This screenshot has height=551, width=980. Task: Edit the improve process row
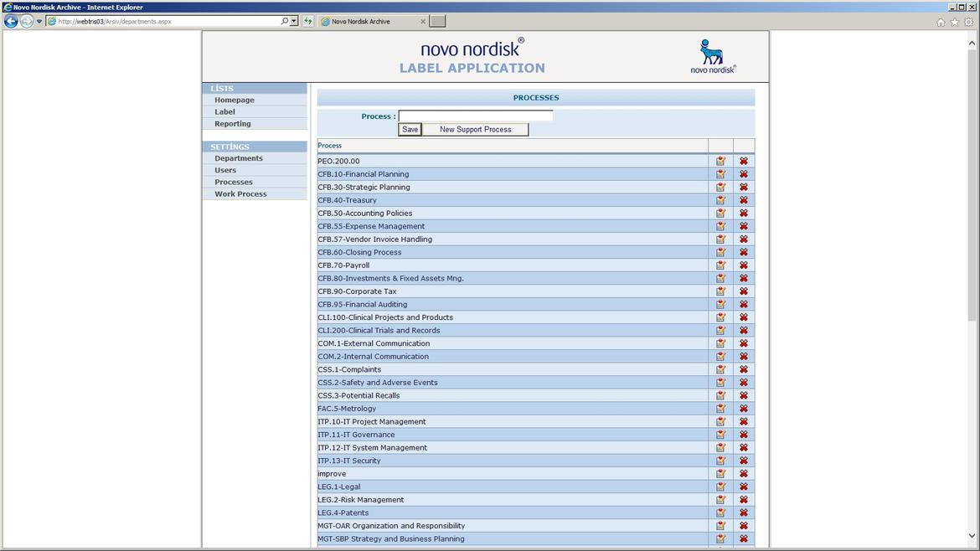[720, 474]
